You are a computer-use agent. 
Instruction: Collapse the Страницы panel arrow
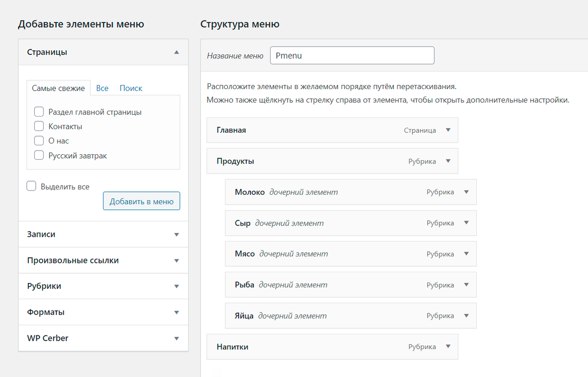[x=177, y=52]
